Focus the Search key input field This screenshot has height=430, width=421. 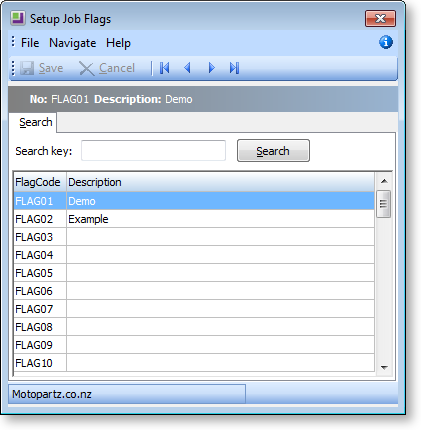[x=153, y=151]
